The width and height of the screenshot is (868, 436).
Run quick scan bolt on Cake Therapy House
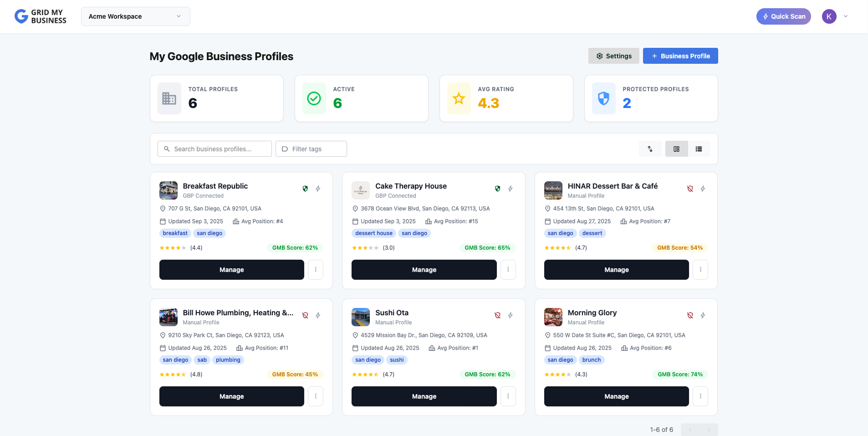click(x=510, y=189)
